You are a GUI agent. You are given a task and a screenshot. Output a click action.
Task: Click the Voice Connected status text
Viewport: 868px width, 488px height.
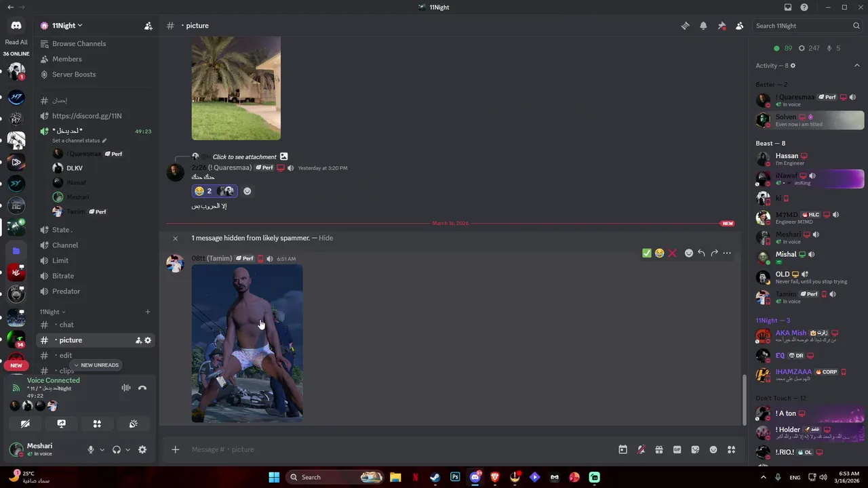(54, 380)
